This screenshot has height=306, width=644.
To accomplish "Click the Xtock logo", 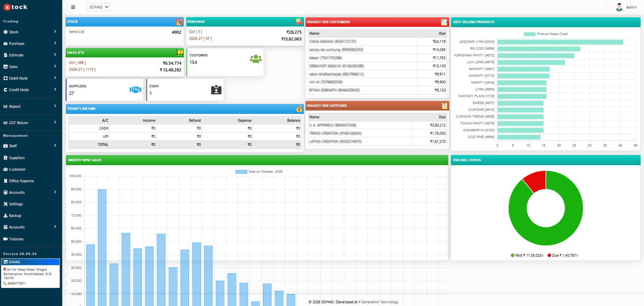I will (16, 7).
